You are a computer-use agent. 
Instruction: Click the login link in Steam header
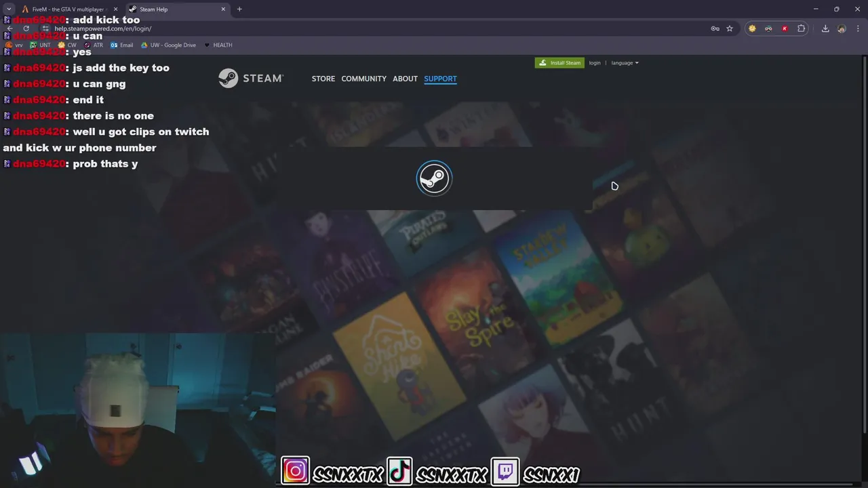[595, 63]
